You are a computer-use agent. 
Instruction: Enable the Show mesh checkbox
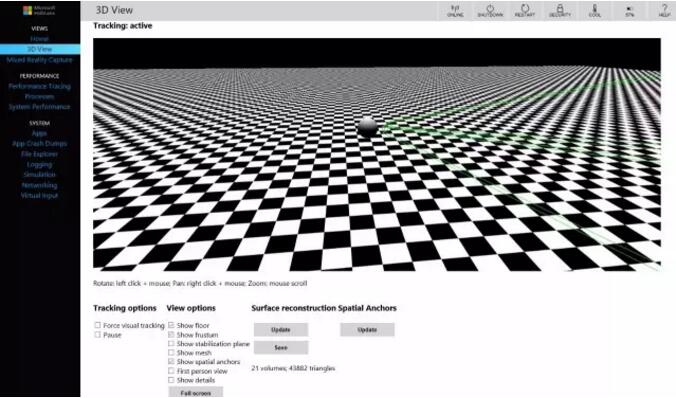tap(171, 353)
